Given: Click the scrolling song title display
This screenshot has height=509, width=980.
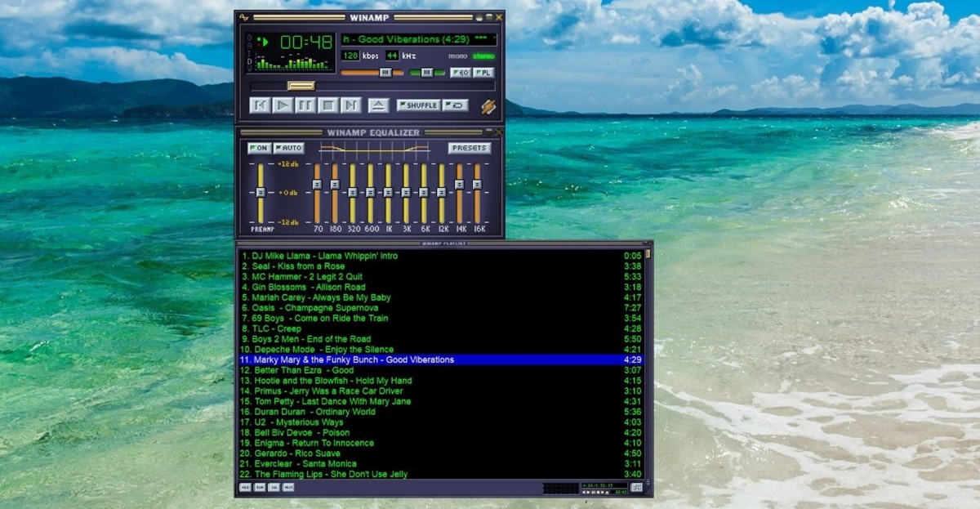Looking at the screenshot, I should pyautogui.click(x=419, y=39).
